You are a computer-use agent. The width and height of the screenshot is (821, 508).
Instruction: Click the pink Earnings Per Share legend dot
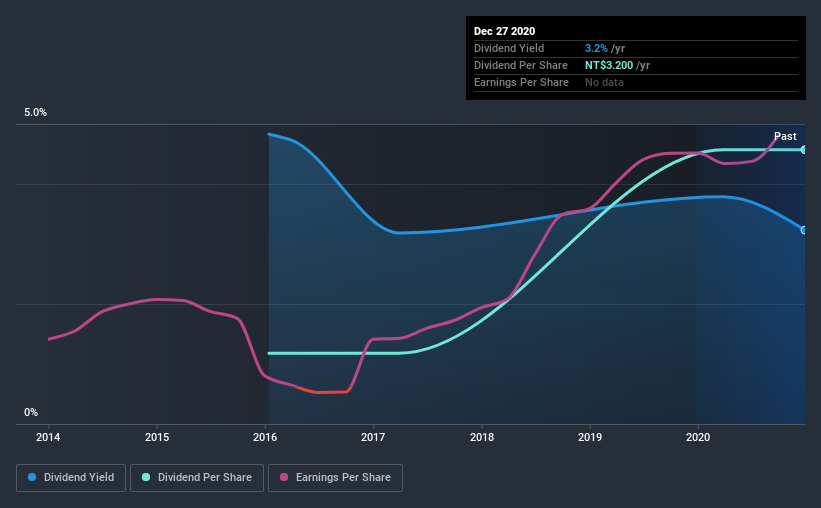(x=284, y=477)
